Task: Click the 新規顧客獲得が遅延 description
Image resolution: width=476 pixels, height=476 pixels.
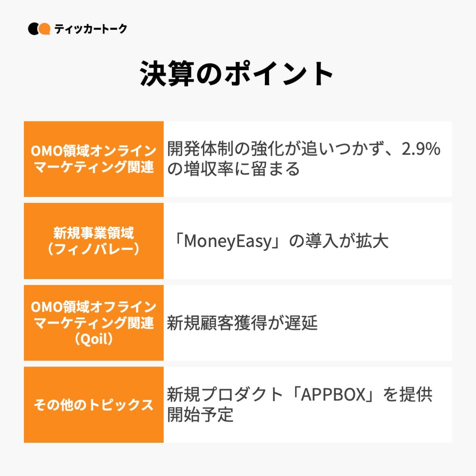Action: click(x=242, y=323)
